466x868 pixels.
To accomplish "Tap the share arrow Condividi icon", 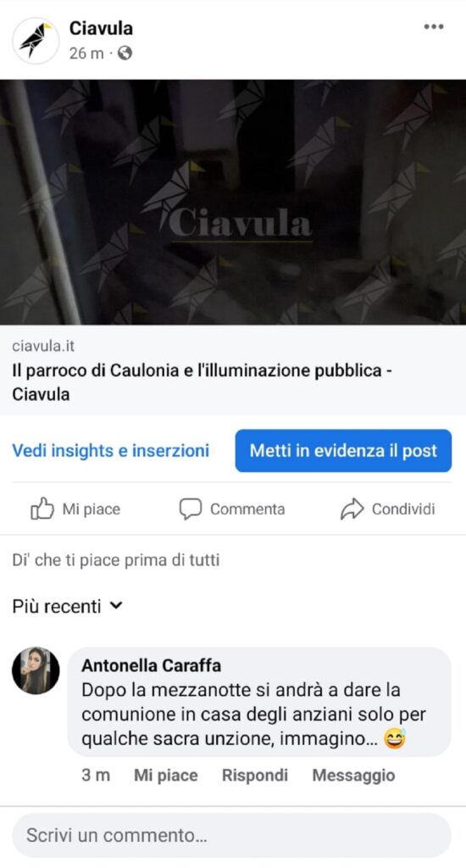I will (352, 509).
